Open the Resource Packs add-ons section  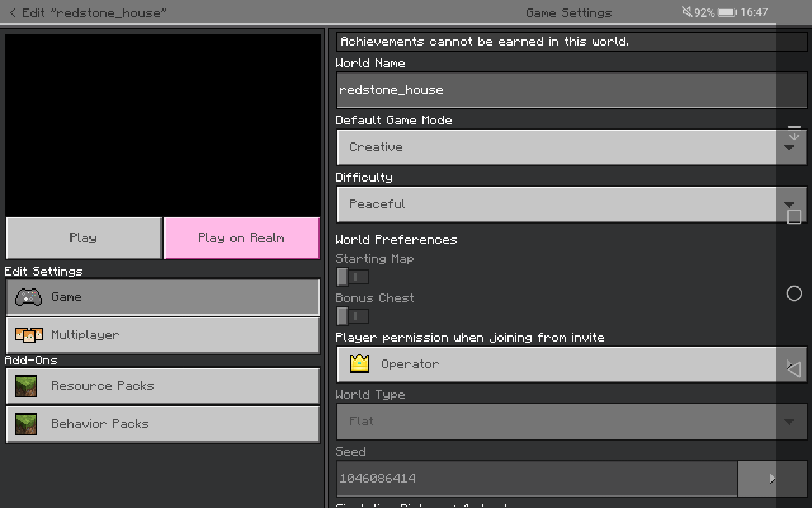point(163,386)
